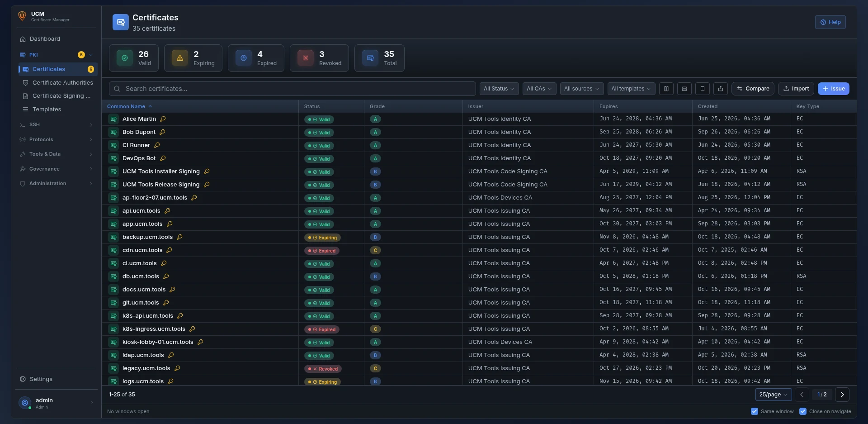Click the grade C badge for legacy.ucm.tools
The width and height of the screenshot is (868, 424).
click(375, 368)
